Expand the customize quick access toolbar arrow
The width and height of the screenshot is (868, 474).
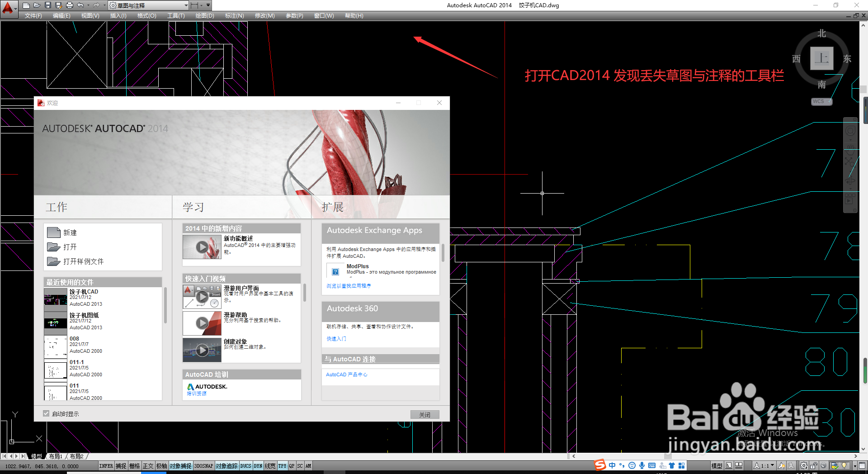(208, 5)
